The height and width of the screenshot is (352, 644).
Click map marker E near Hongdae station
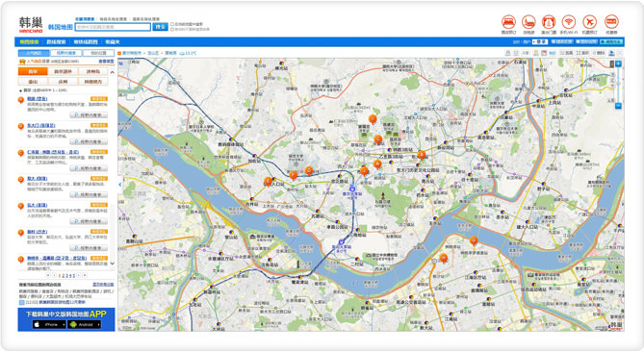pos(269,181)
